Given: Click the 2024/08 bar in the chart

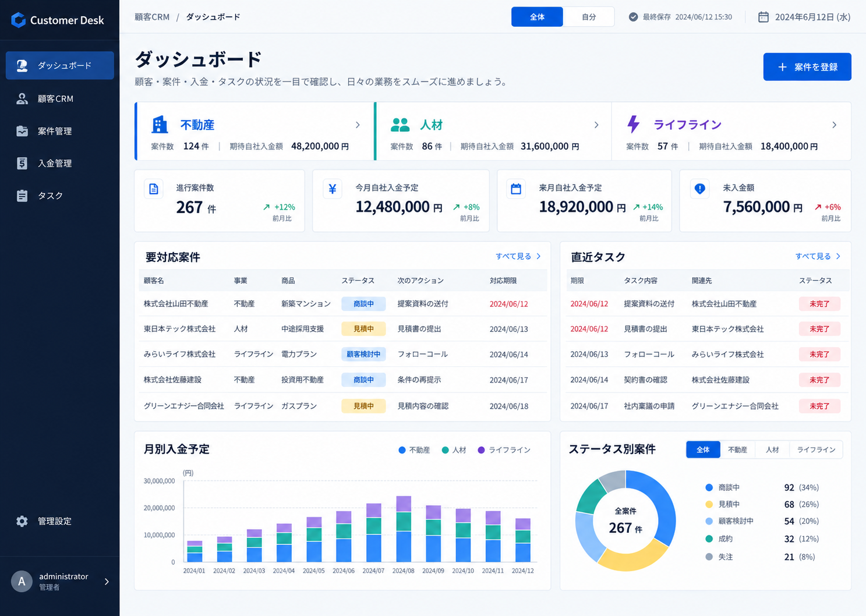Looking at the screenshot, I should [x=404, y=529].
